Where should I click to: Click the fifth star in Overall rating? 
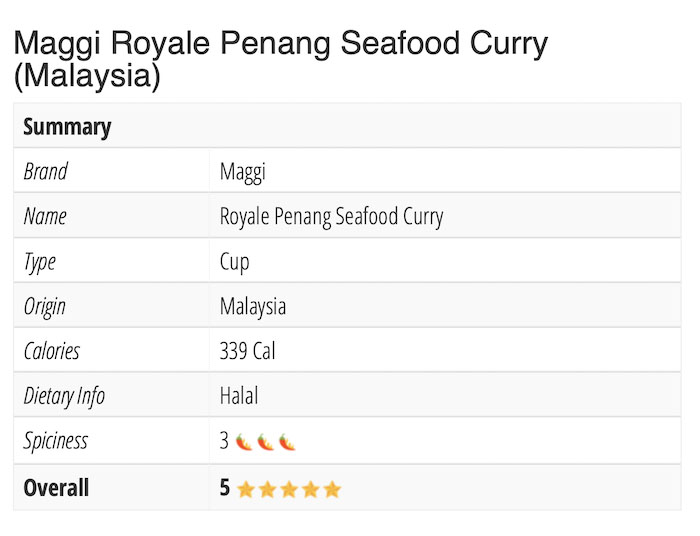click(332, 489)
